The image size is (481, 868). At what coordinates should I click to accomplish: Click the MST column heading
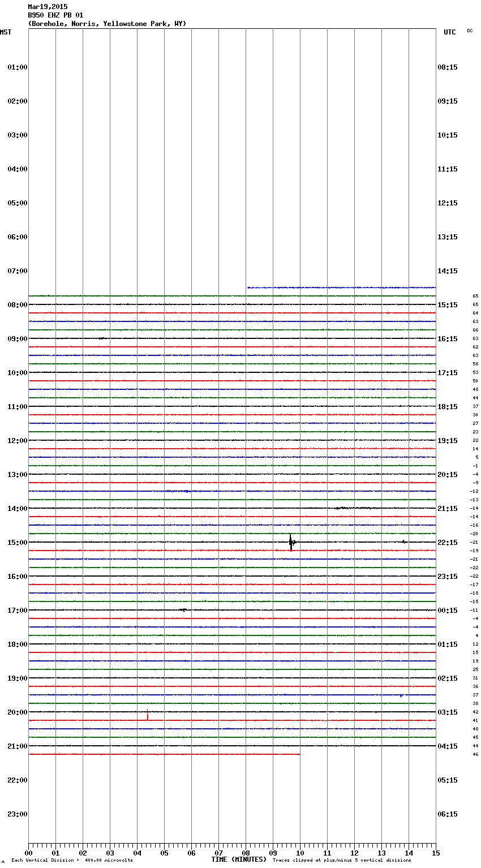coord(6,32)
